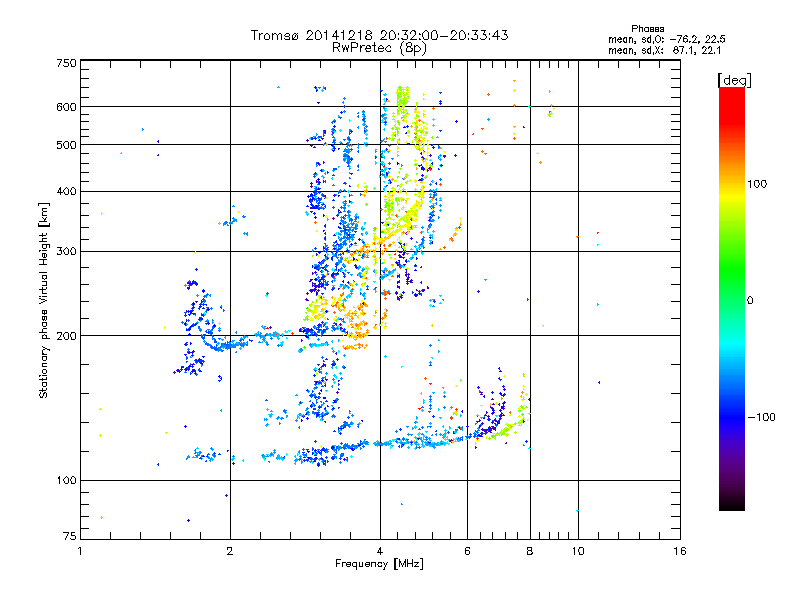The width and height of the screenshot is (800, 600).
Task: Click the colorbar tick label '-100'
Action: tap(761, 417)
